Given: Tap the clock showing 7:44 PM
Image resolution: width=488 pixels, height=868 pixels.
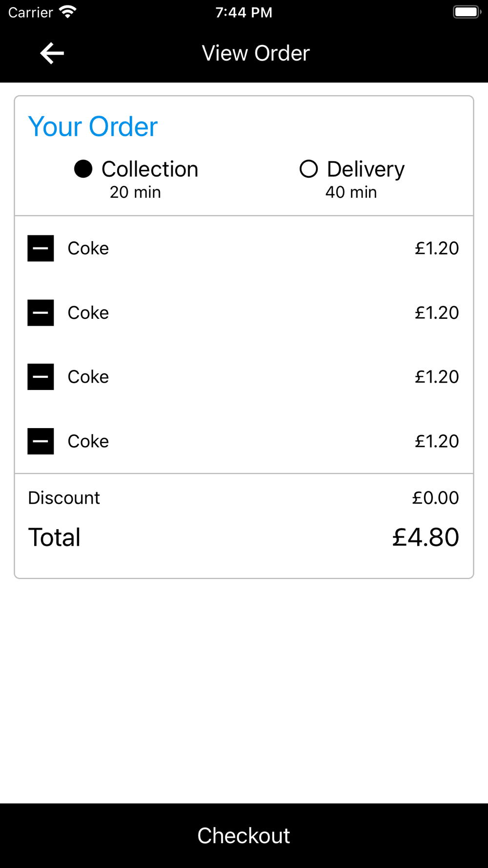Looking at the screenshot, I should pos(244,12).
